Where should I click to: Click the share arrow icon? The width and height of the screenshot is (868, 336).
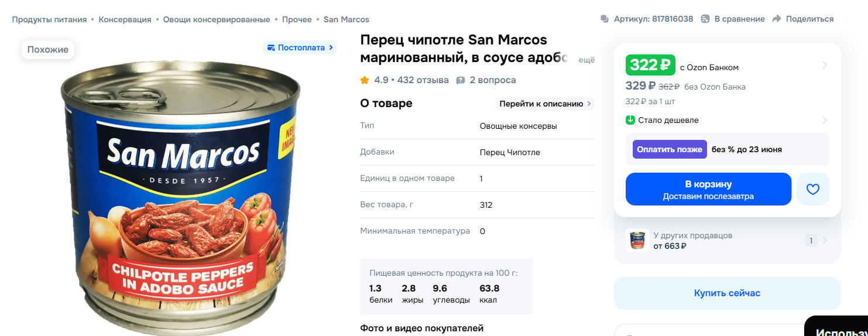click(777, 19)
